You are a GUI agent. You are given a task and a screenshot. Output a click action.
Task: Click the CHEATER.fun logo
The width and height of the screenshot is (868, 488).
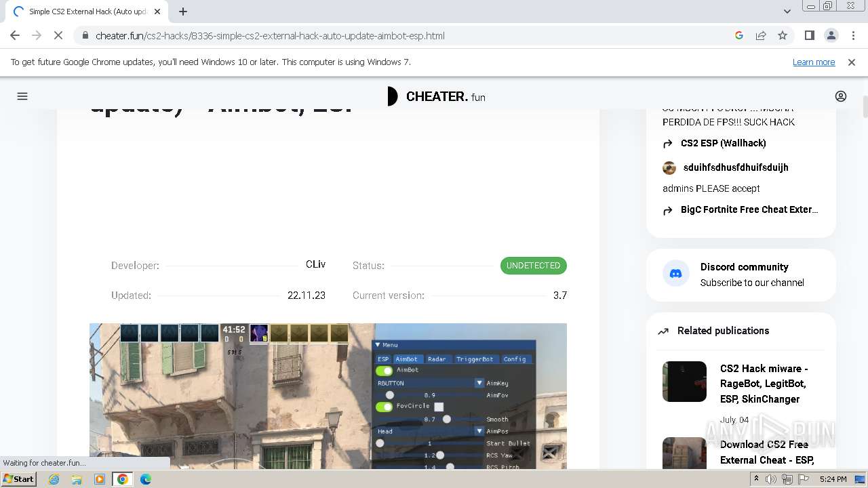pyautogui.click(x=435, y=96)
